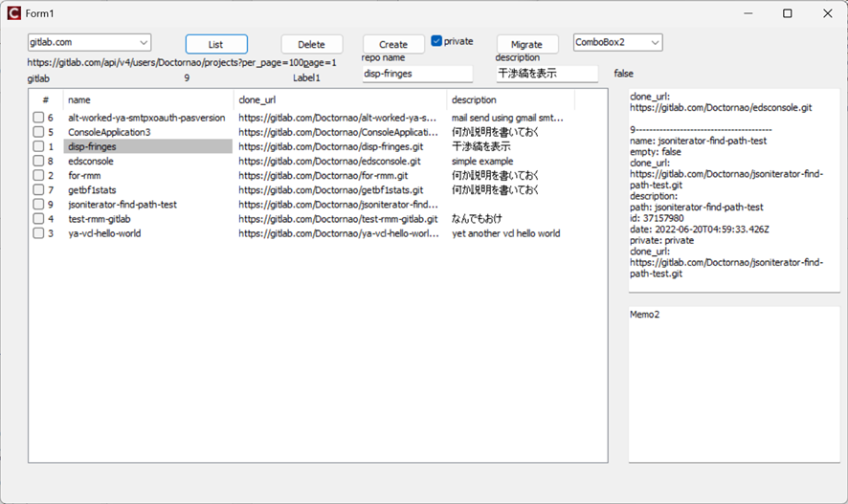Screen dimensions: 848x504
Task: Select the edsconsole repo name
Action: click(x=91, y=161)
